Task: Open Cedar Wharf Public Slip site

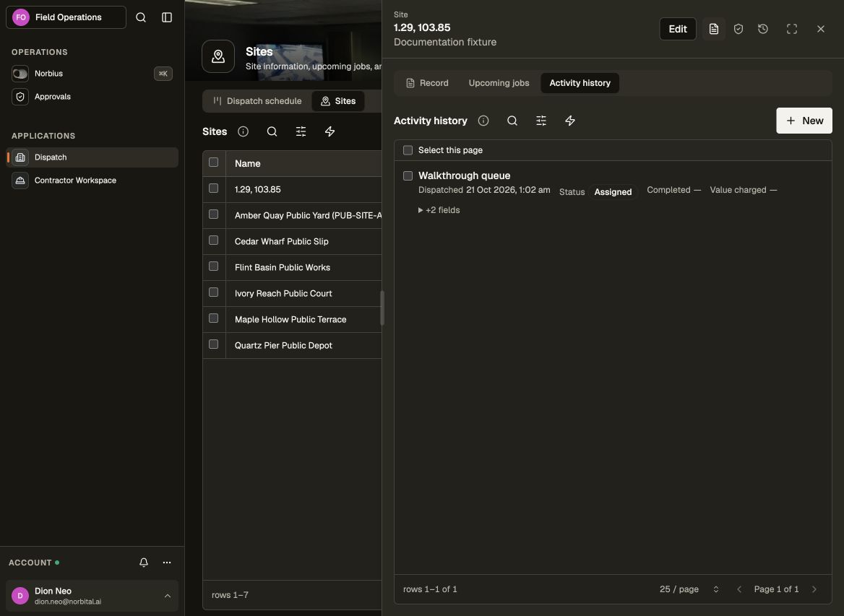Action: tap(282, 241)
